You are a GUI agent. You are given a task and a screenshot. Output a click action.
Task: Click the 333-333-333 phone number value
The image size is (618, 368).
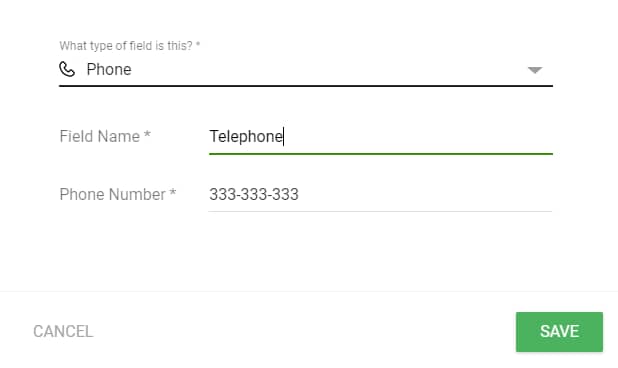(254, 195)
